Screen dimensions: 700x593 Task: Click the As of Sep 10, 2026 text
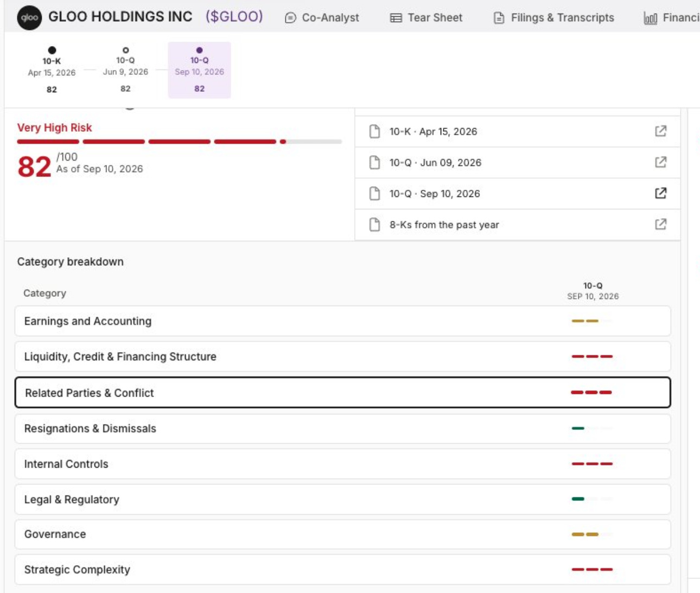tap(100, 169)
